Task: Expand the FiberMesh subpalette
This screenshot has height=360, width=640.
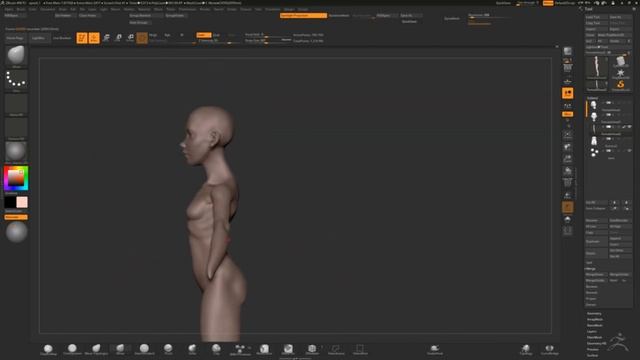Action: pos(595,338)
